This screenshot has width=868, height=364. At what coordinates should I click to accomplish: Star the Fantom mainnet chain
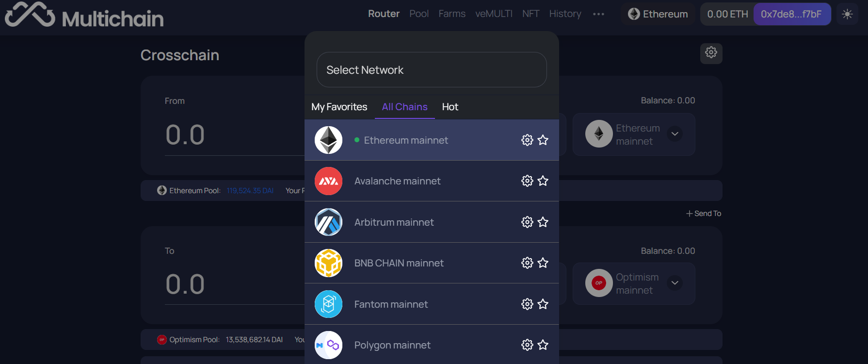543,304
